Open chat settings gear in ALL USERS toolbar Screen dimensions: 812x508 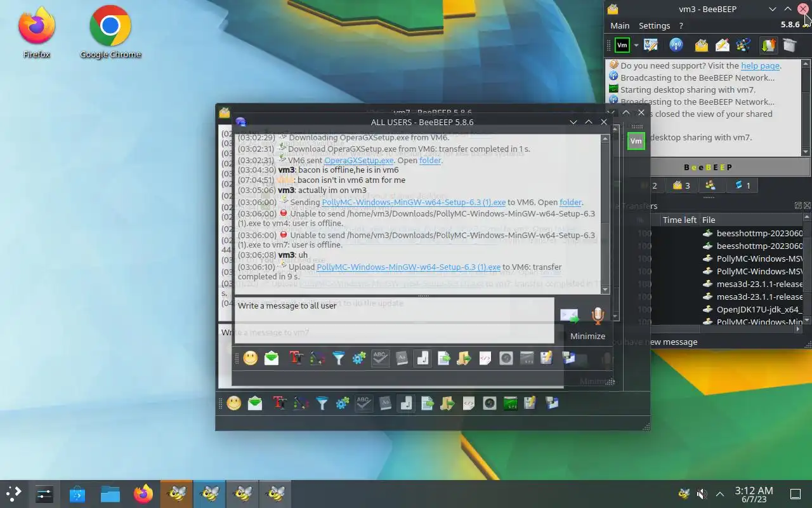point(359,359)
